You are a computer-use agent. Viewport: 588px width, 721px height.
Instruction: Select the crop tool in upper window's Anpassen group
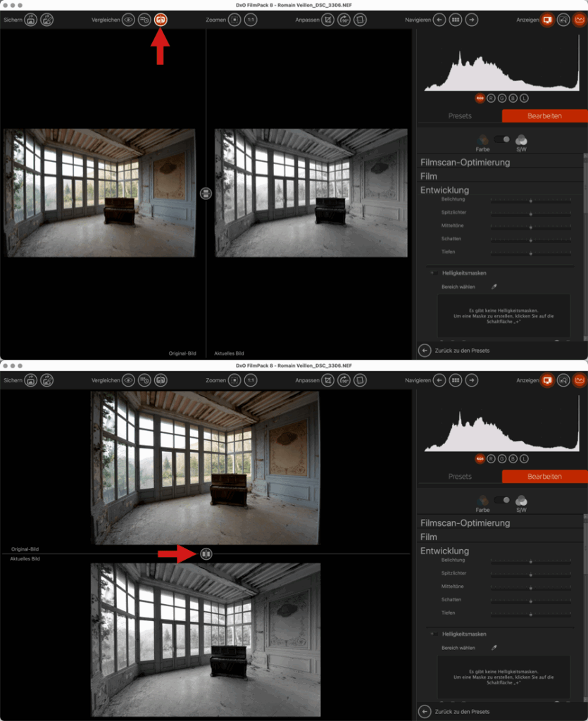point(327,20)
